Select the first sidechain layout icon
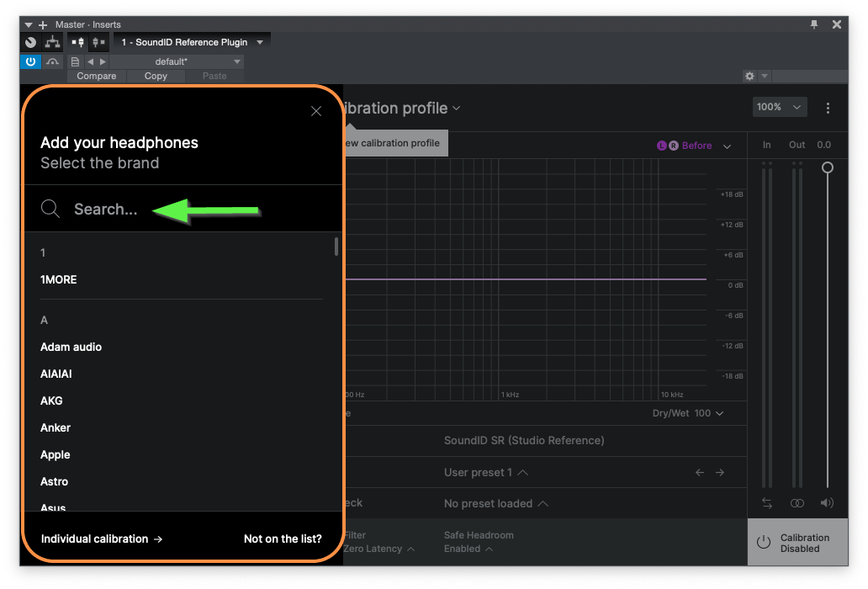 (x=78, y=42)
